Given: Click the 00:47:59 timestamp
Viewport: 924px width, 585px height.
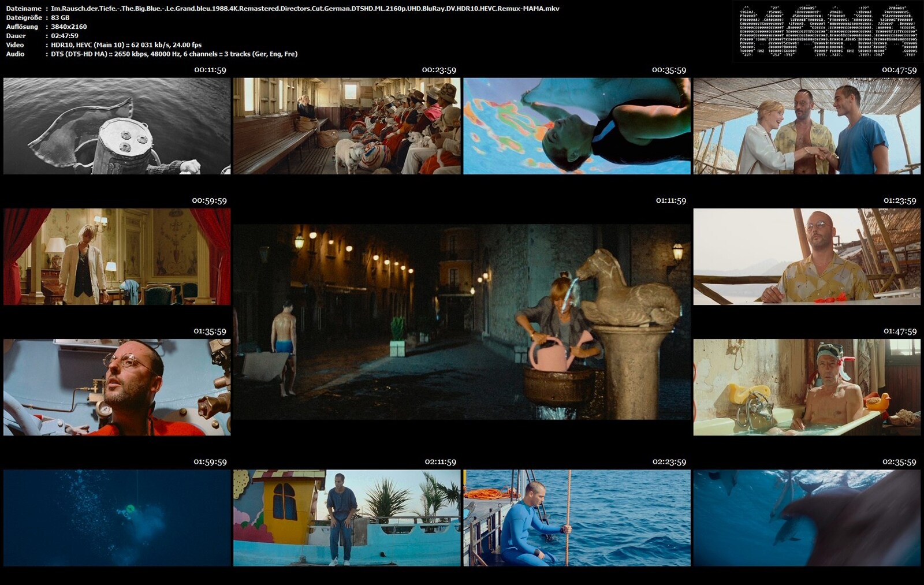Looking at the screenshot, I should 899,70.
